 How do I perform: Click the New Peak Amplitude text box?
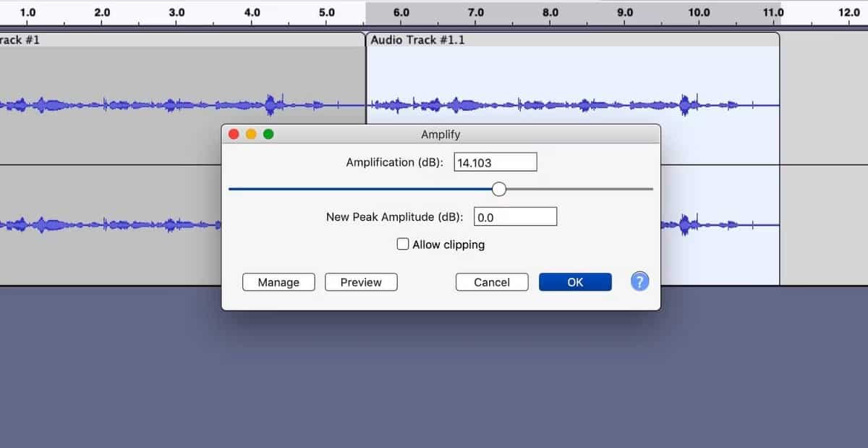[x=515, y=216]
